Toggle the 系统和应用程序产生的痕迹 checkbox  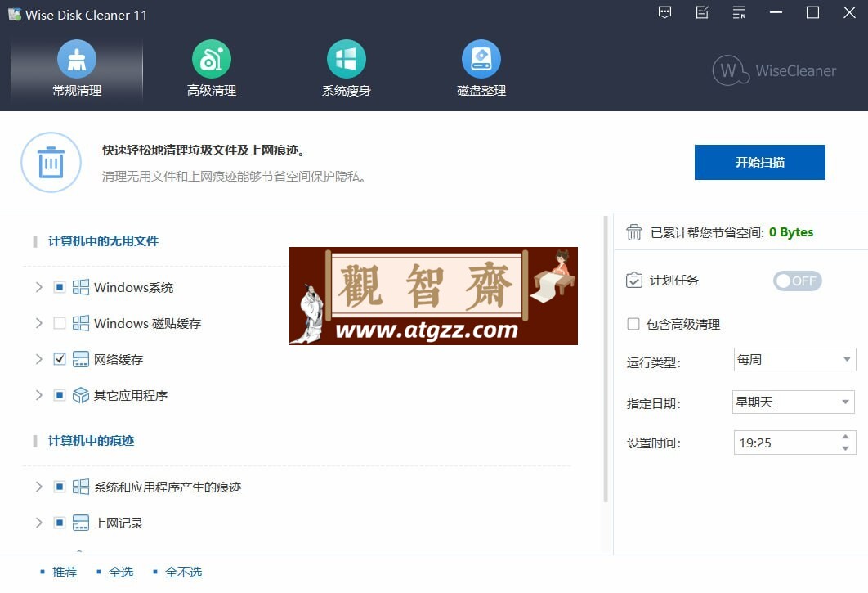[x=59, y=487]
